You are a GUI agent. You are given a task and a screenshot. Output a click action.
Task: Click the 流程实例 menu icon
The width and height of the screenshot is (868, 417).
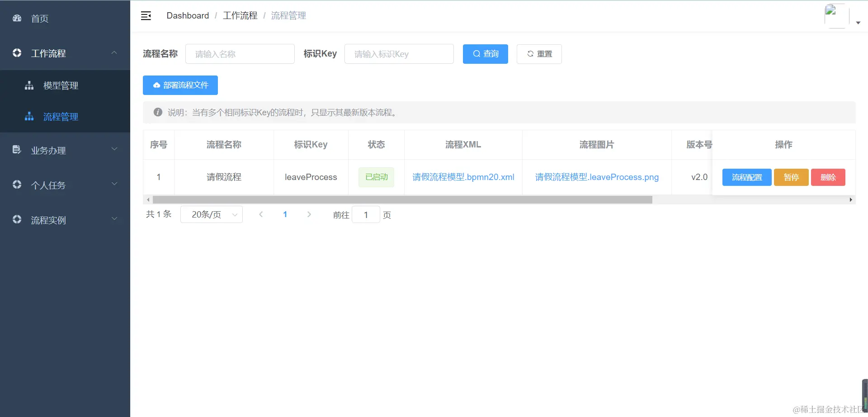tap(17, 219)
